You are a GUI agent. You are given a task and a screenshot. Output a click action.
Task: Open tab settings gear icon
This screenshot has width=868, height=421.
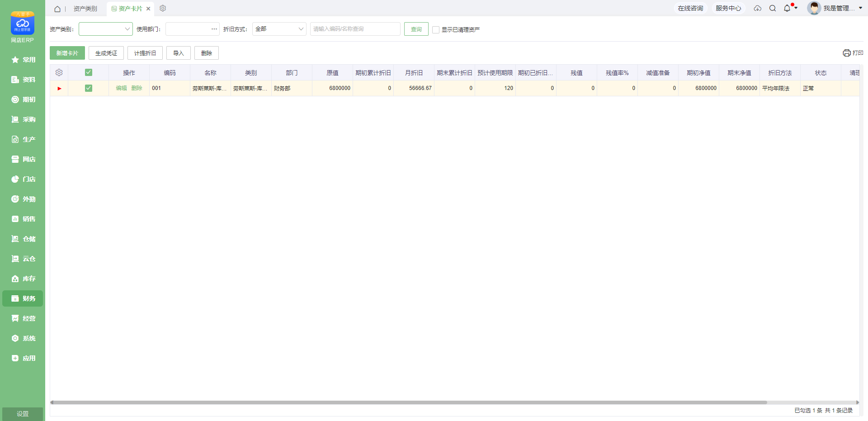(163, 8)
